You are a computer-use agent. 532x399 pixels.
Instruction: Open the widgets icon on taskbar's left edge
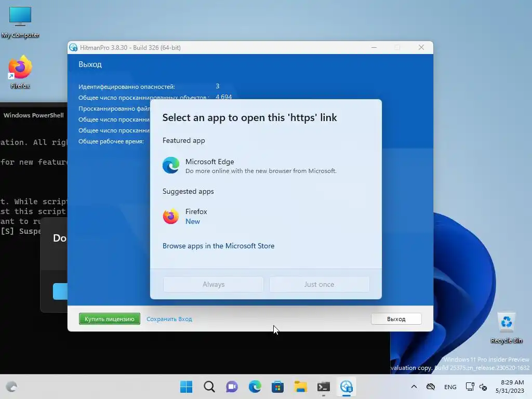[11, 387]
